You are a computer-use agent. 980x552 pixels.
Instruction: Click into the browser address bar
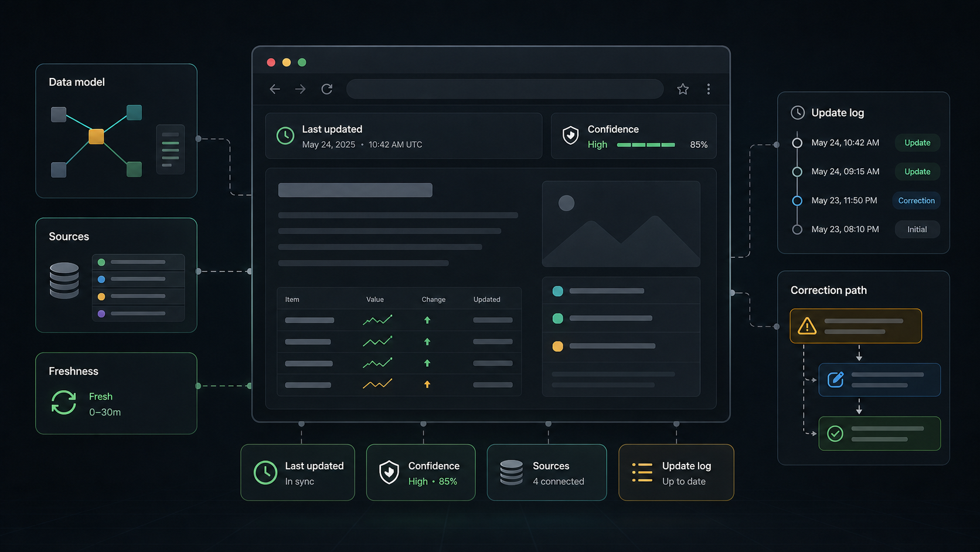tap(505, 89)
